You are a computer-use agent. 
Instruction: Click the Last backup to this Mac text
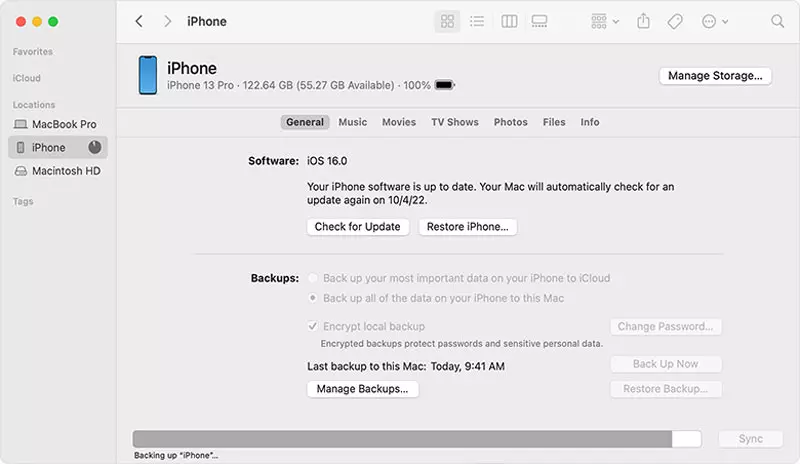406,367
